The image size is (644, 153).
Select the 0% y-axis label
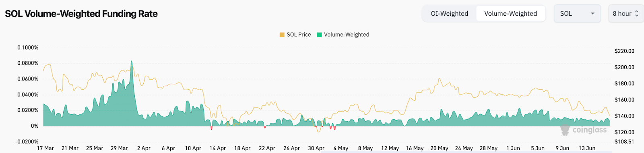(35, 126)
